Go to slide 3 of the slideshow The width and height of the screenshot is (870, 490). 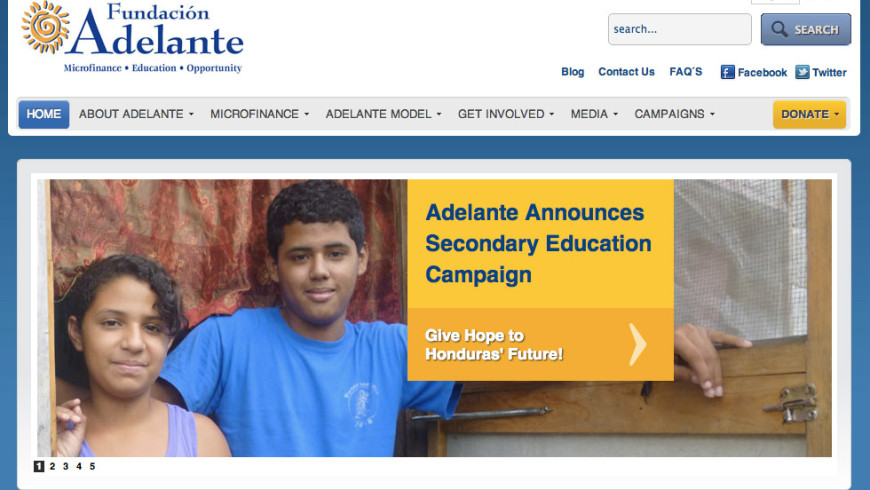pyautogui.click(x=65, y=466)
